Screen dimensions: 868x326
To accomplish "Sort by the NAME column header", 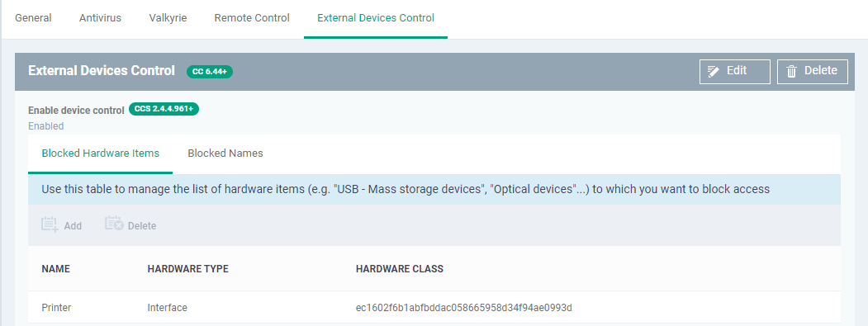I will 56,269.
